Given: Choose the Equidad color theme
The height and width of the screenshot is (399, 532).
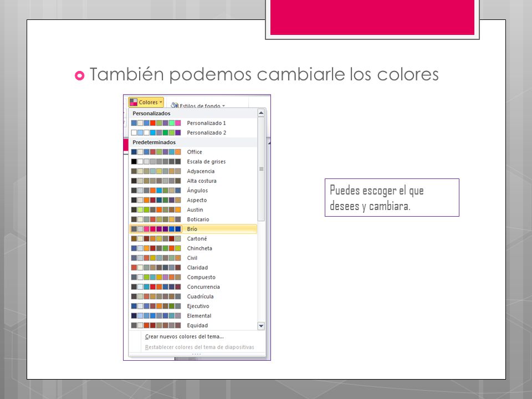Looking at the screenshot, I should 193,325.
